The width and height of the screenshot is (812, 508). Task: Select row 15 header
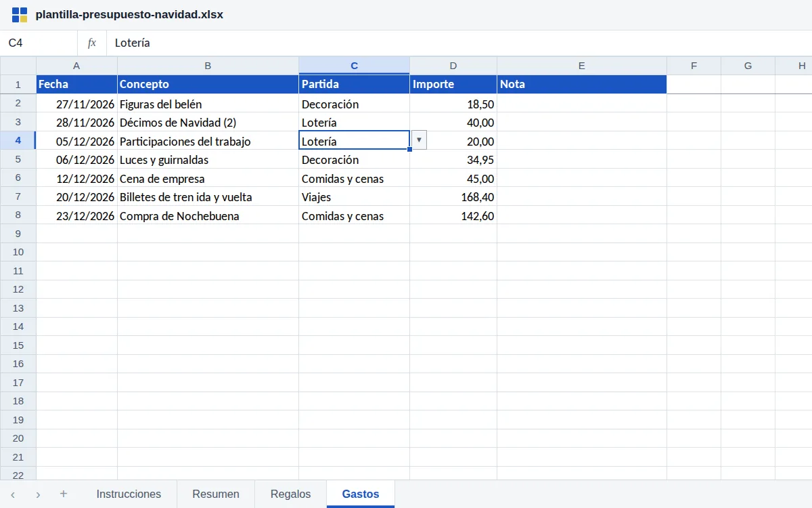18,345
